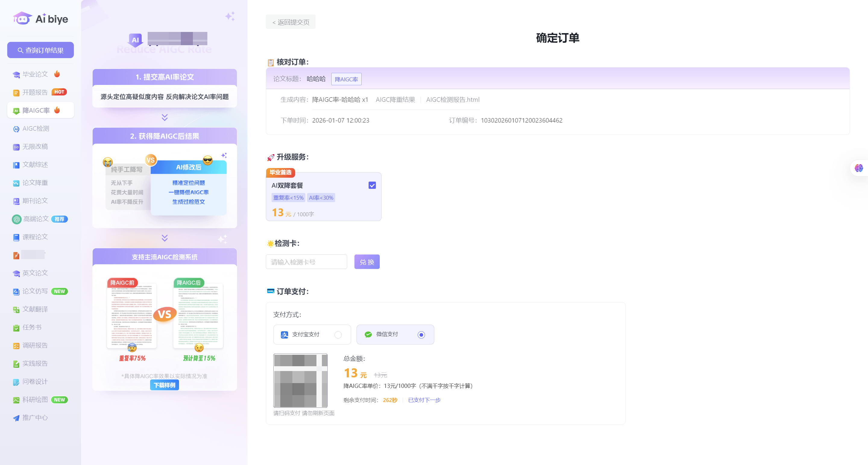Click the Ai biye robot logo
Image resolution: width=868 pixels, height=465 pixels.
[x=22, y=18]
